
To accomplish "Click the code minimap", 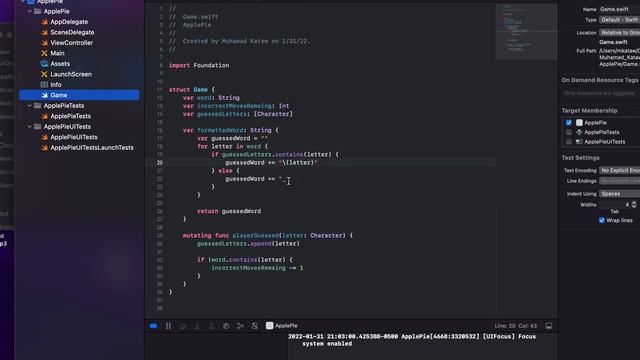I will click(x=527, y=31).
